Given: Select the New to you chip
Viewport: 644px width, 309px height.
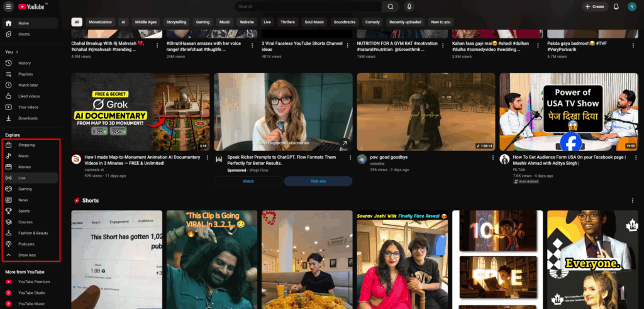Looking at the screenshot, I should [x=441, y=22].
